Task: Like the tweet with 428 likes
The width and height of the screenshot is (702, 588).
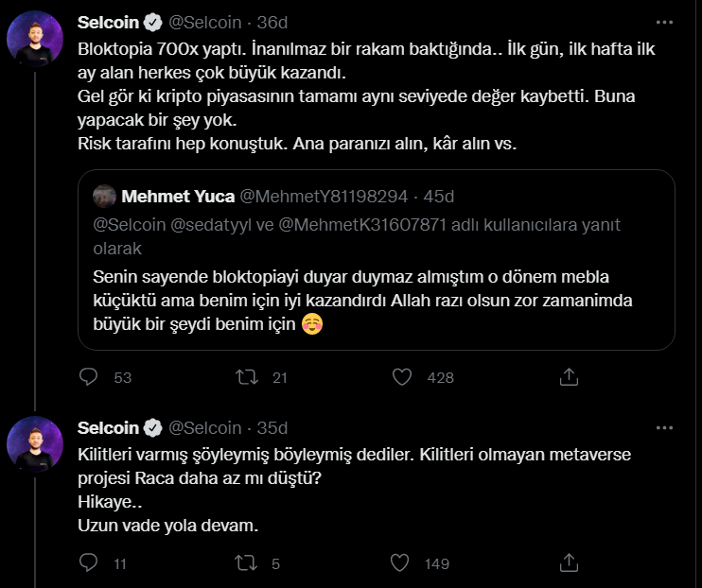Action: (x=403, y=377)
